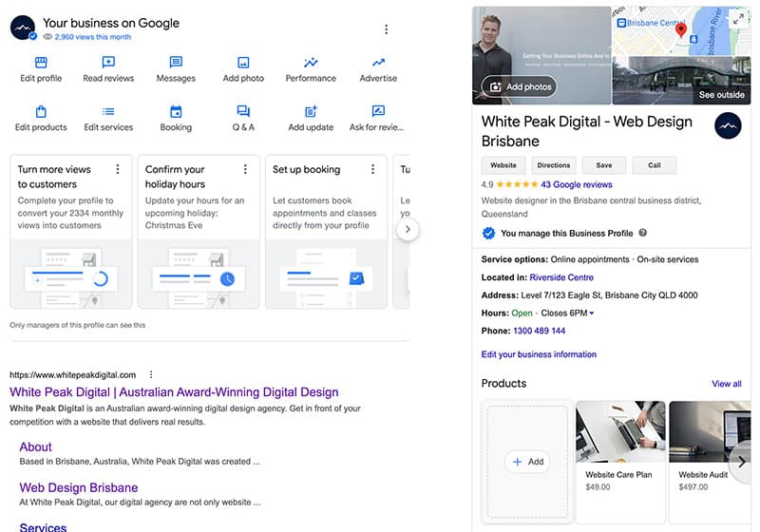Open 43 Google reviews link
The image size is (760, 532).
(x=577, y=184)
